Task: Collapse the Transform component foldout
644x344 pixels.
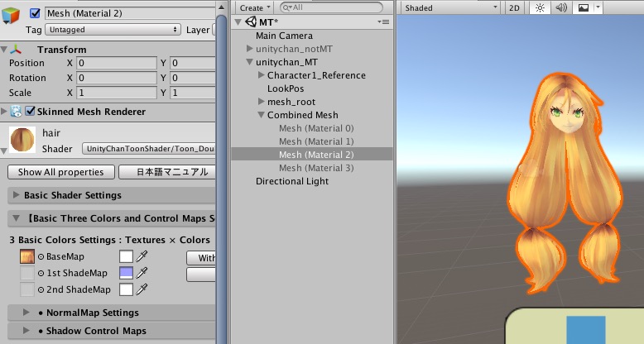Action: tap(3, 50)
